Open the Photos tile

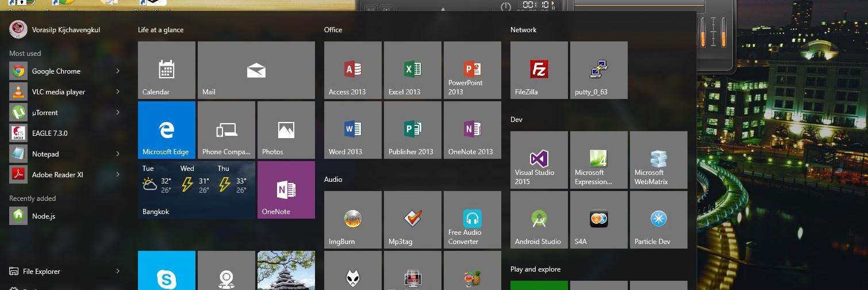click(x=286, y=130)
